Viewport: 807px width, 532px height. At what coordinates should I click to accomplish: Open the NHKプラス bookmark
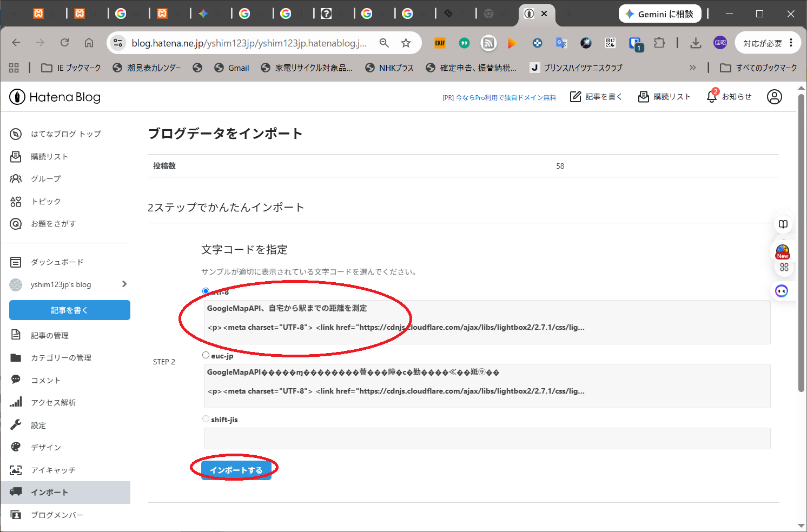tap(389, 68)
